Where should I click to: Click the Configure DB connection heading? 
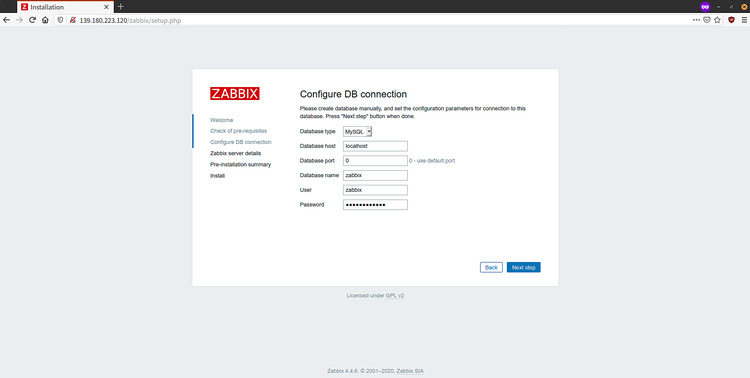pos(353,94)
